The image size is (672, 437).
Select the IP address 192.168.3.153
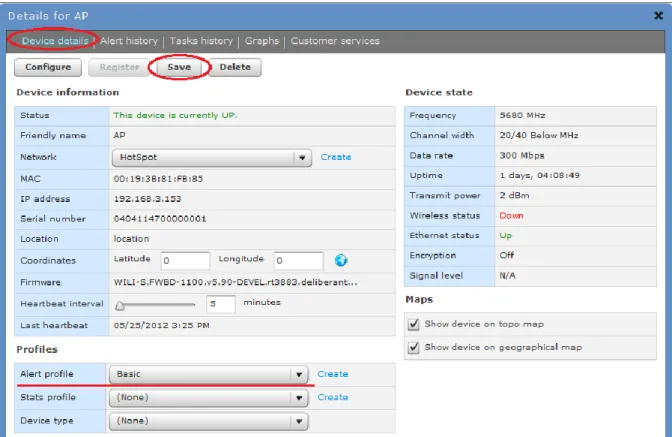[x=147, y=199]
